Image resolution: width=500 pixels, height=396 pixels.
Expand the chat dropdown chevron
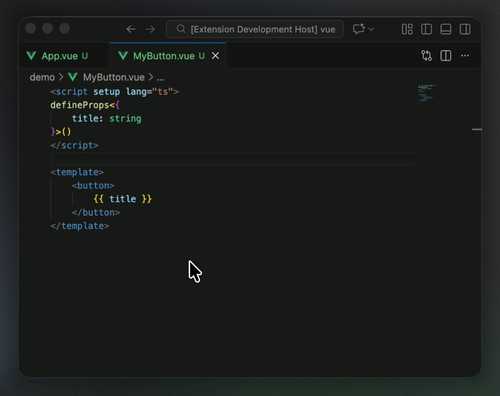coord(371,29)
